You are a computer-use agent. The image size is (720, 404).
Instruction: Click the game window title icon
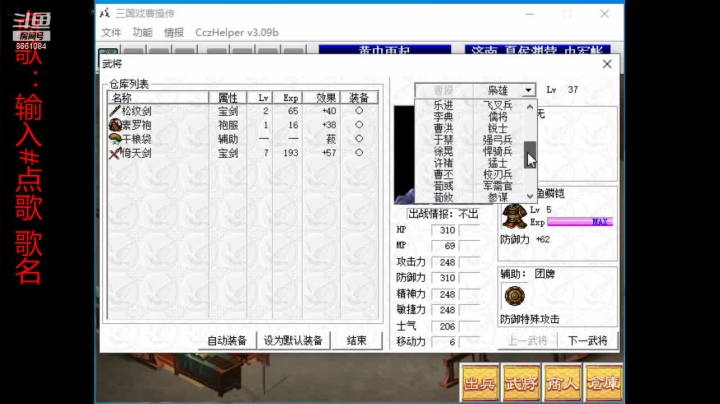click(x=105, y=13)
